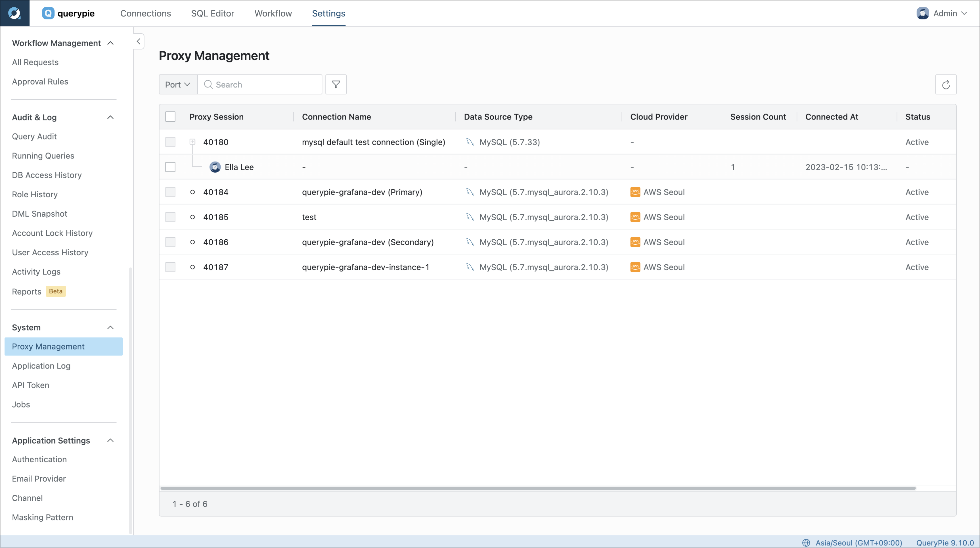The image size is (980, 548).
Task: Select the Proxy Management sidebar item
Action: coord(64,346)
